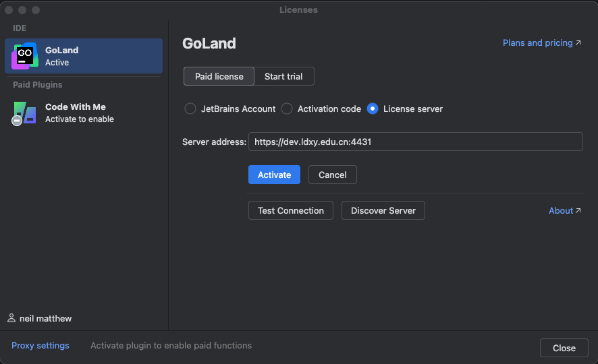
Task: Click the red window close button
Action: 9,10
